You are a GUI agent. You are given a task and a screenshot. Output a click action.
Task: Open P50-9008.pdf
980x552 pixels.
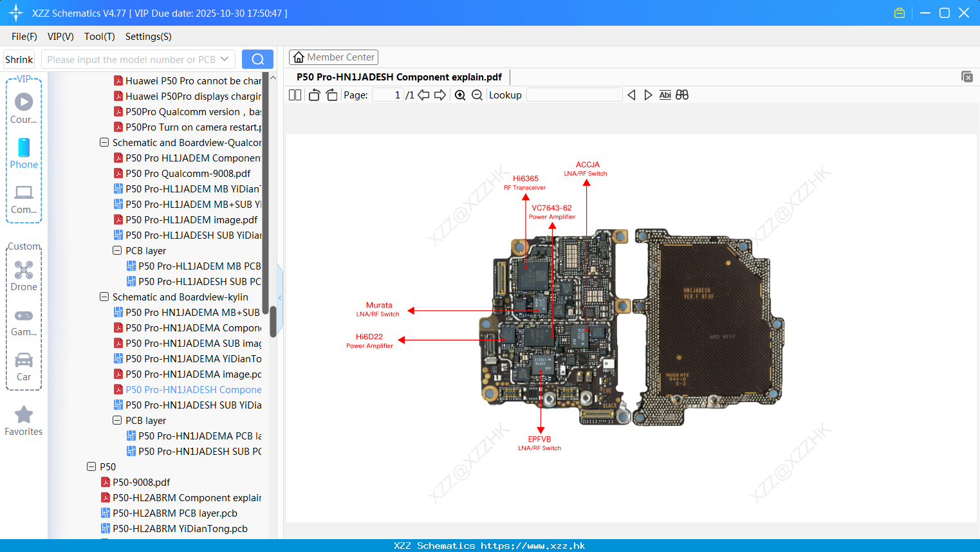135,482
